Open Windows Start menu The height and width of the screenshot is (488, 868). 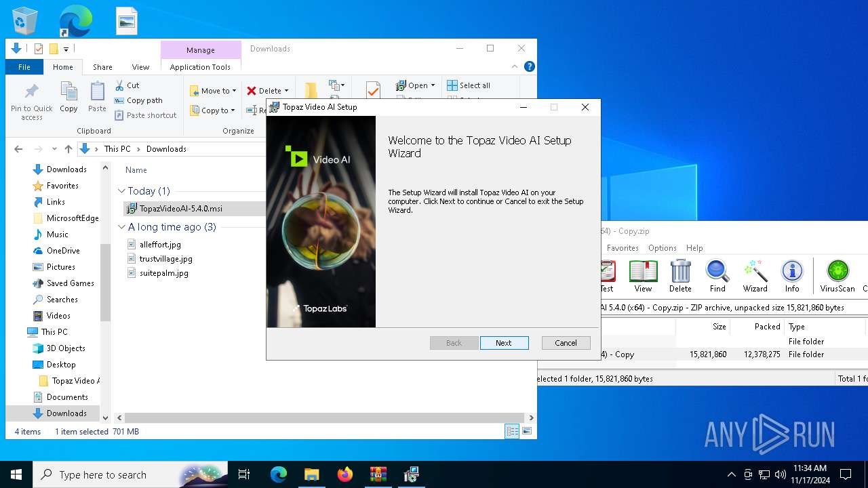(16, 474)
